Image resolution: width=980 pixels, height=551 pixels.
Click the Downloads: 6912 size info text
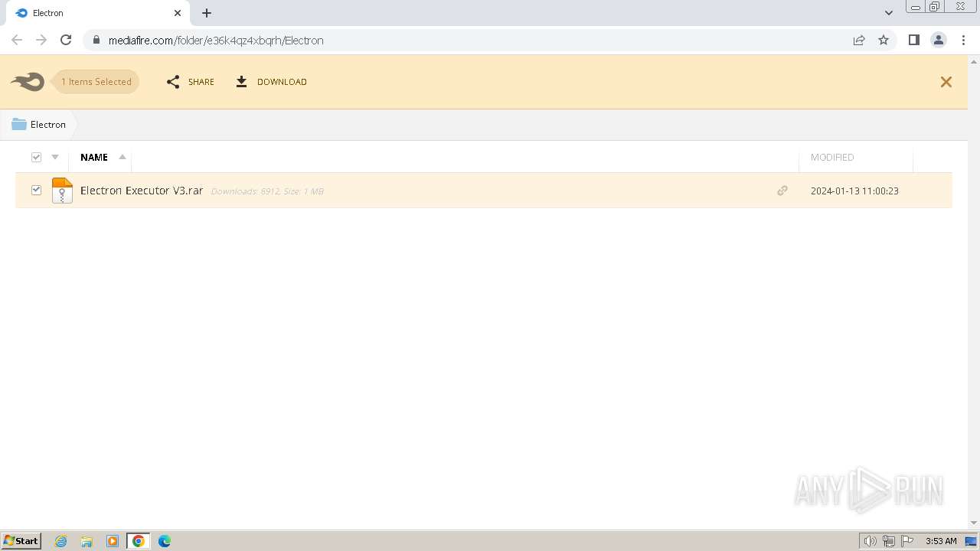(267, 191)
